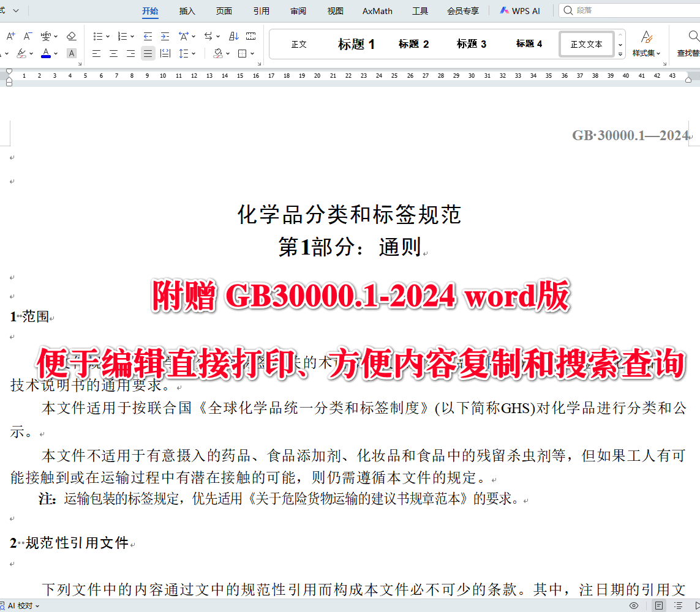
Task: Open the Line Spacing dropdown
Action: [x=187, y=53]
